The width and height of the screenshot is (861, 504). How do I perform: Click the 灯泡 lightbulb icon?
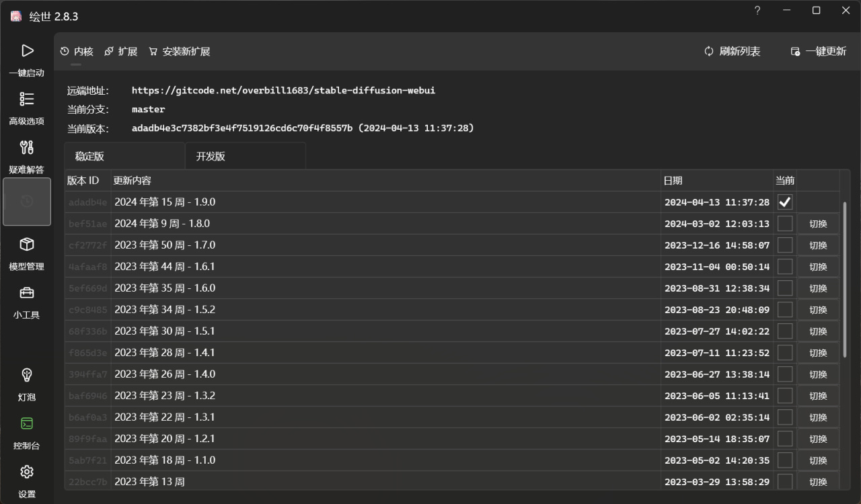(x=27, y=375)
